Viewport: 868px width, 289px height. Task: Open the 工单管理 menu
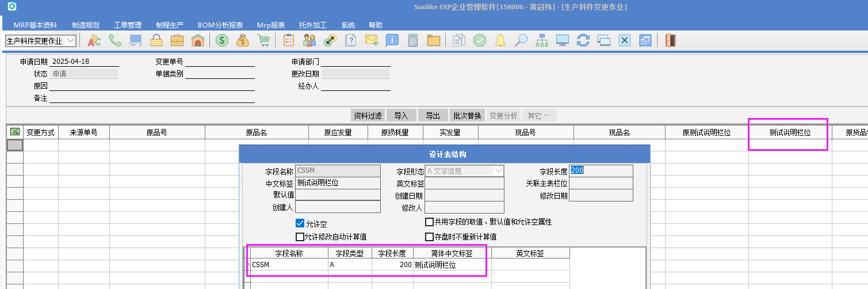(127, 25)
